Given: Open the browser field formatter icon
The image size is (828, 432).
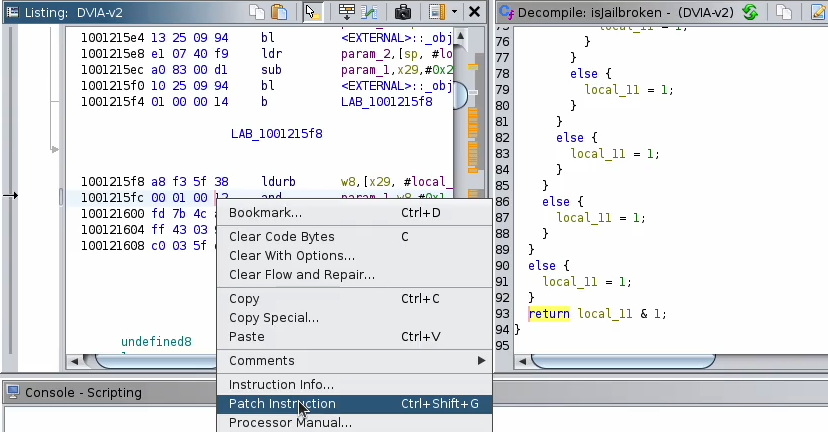Looking at the screenshot, I should pos(347,12).
